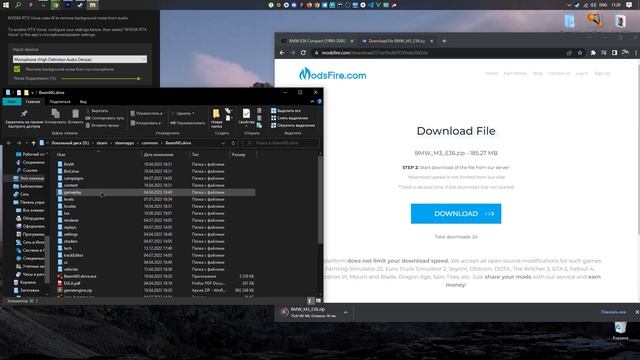Open the Home link on ModsFire
Screen dimensions: 640x360
point(491,73)
